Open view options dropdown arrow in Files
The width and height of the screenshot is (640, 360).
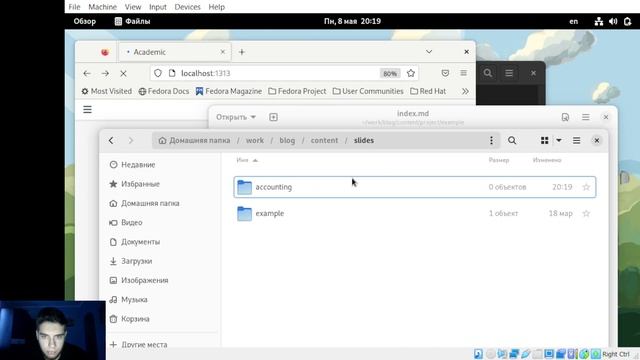coord(559,140)
